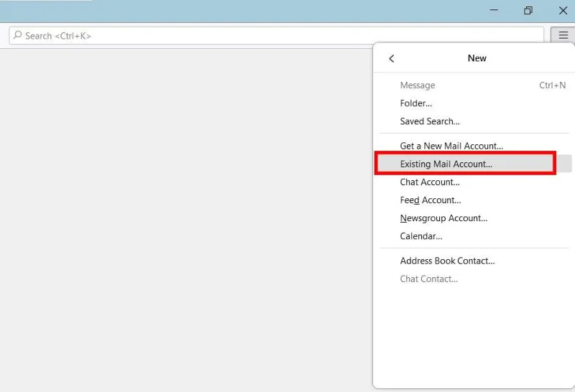
Task: Choose Newsgroup Account... entry
Action: pos(474,218)
